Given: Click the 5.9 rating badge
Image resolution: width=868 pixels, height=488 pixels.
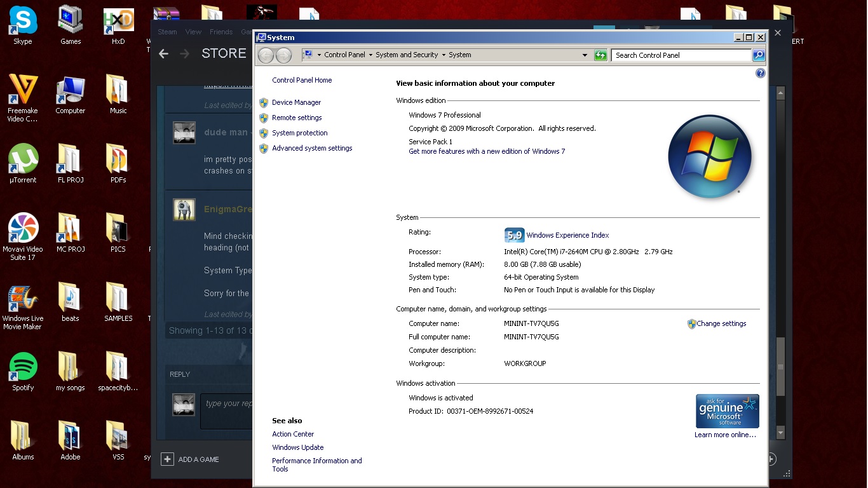Looking at the screenshot, I should (x=514, y=235).
